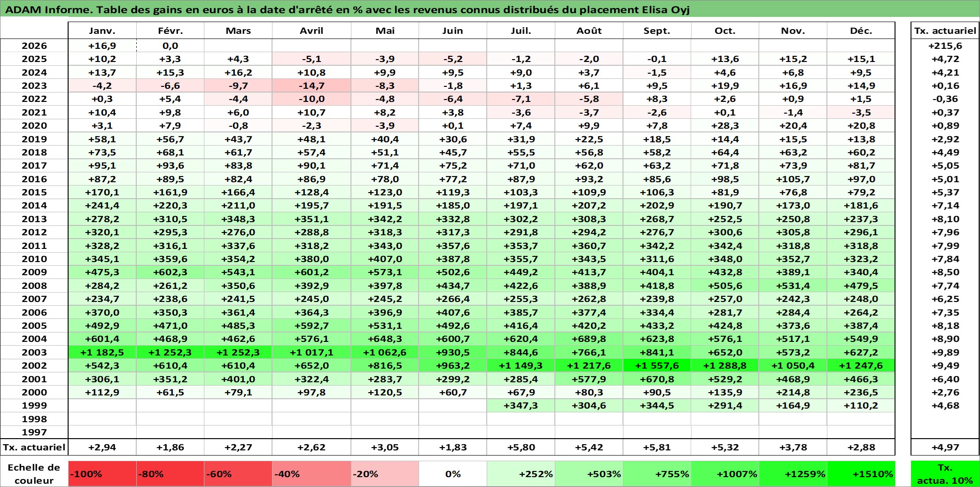This screenshot has width=980, height=487.
Task: Click the +503% green swatch
Action: pos(589,474)
